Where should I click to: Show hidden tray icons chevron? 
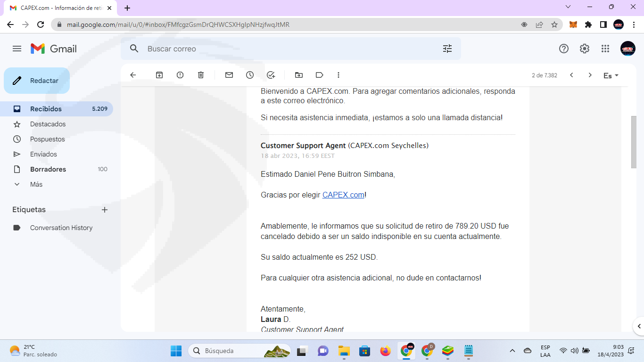[x=512, y=351]
